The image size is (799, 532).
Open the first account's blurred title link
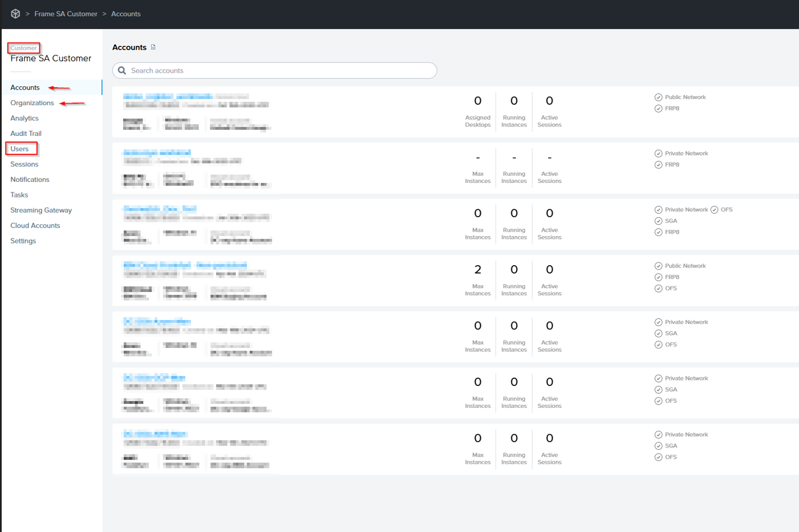(167, 97)
